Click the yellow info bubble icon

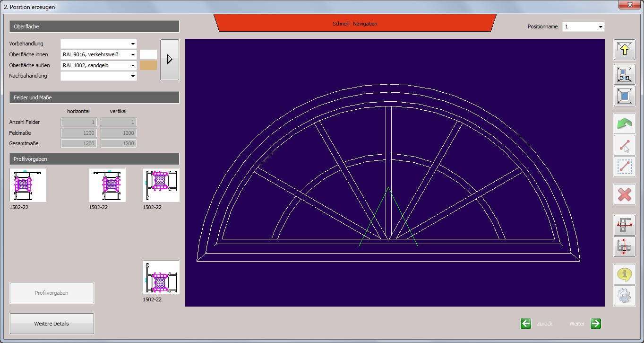(x=624, y=274)
